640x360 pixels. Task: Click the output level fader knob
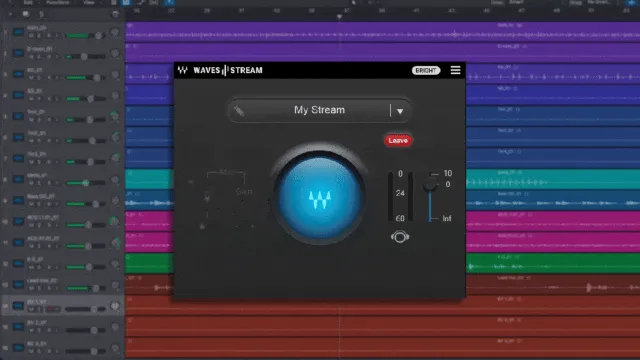click(430, 187)
